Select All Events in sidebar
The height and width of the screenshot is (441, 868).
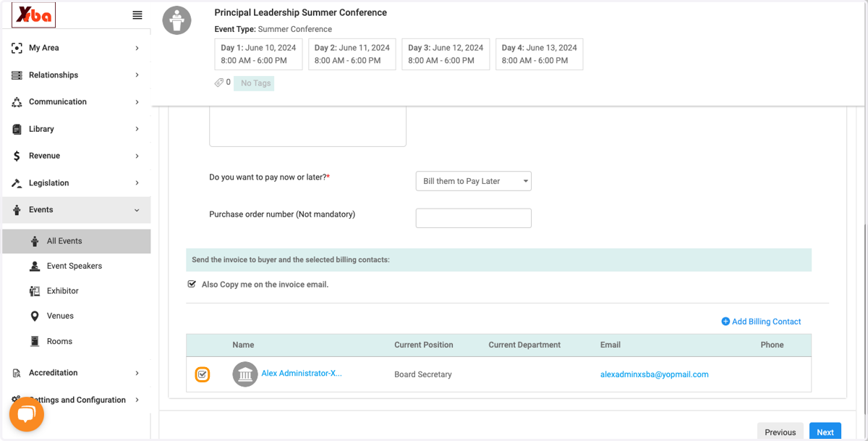(76, 241)
